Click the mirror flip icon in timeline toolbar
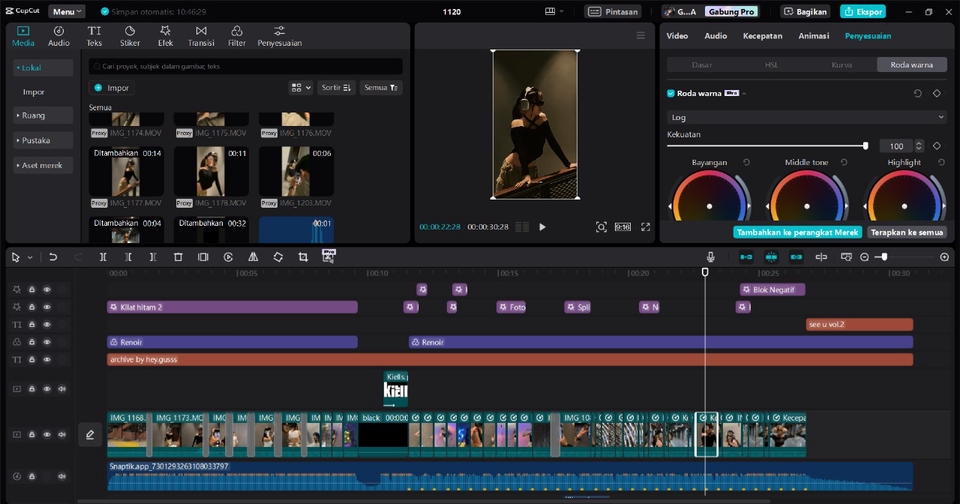960x504 pixels. tap(253, 257)
